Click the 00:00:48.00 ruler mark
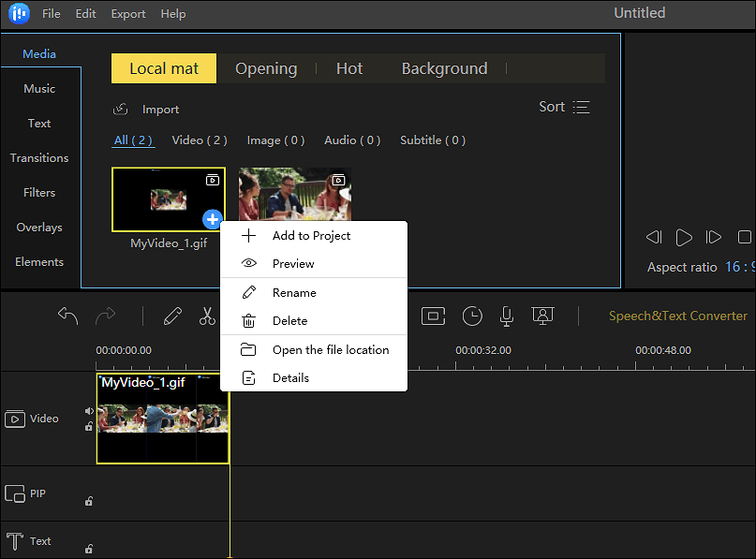Screen dimensions: 756x559 (663, 350)
